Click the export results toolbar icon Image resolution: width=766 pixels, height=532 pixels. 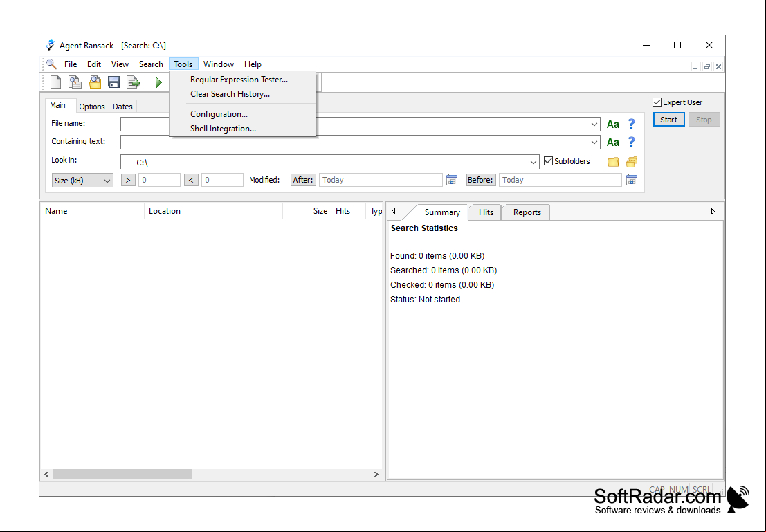tap(133, 82)
